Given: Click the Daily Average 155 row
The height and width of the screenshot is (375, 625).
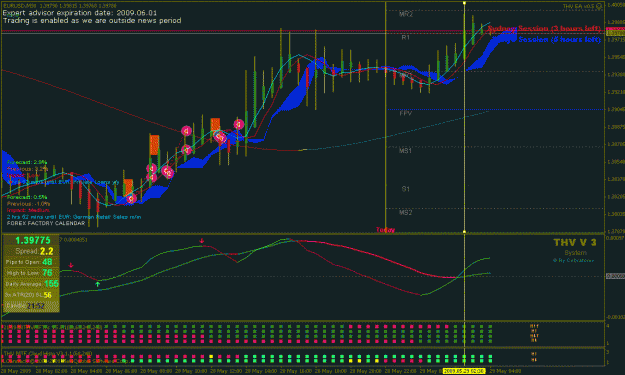Looking at the screenshot, I should point(31,284).
